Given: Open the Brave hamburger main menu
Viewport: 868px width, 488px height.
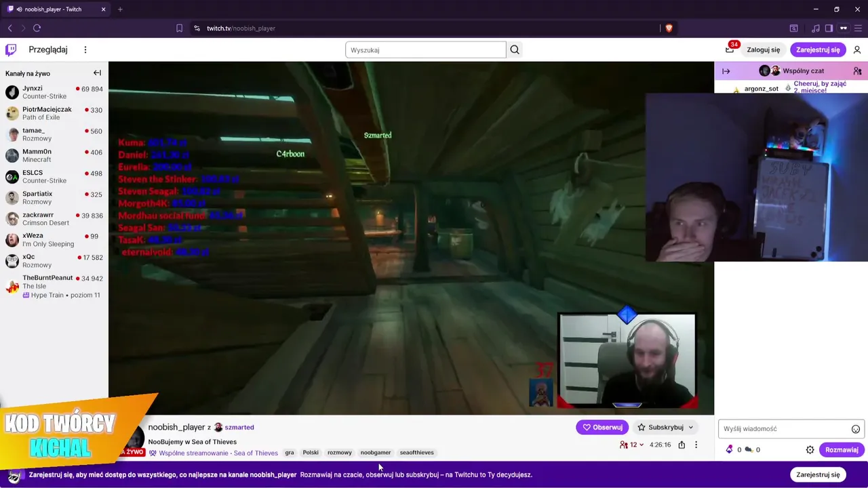Looking at the screenshot, I should (859, 28).
